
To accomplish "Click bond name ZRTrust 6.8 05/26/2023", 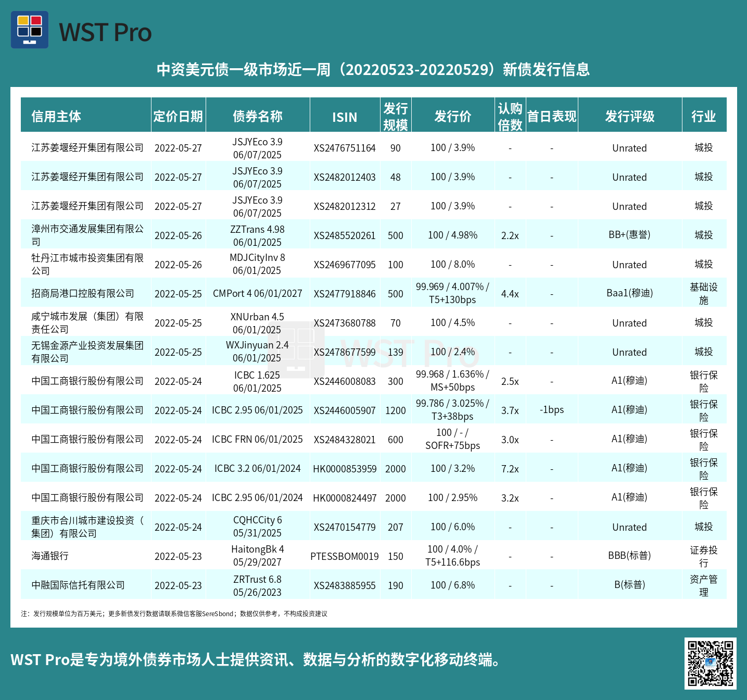I will click(x=257, y=585).
